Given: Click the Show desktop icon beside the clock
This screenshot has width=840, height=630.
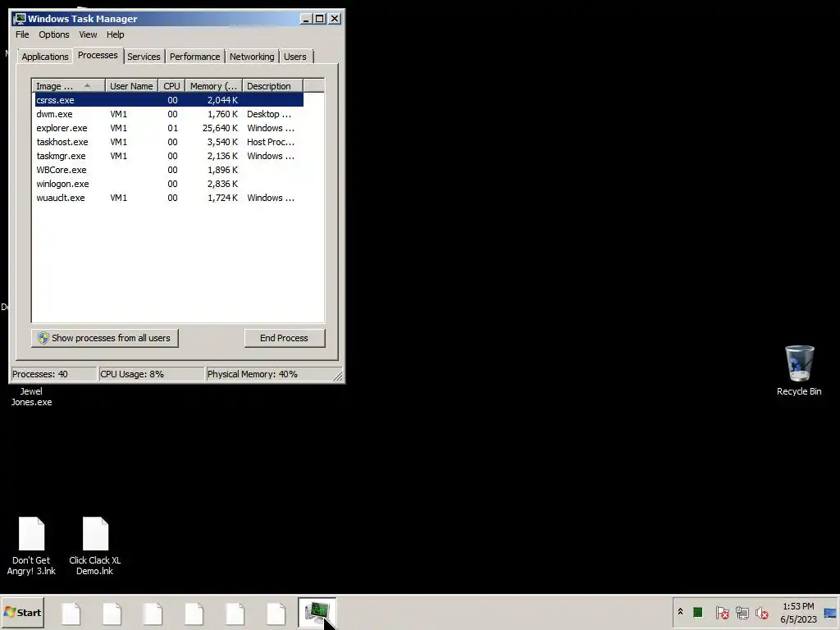Looking at the screenshot, I should pos(830,613).
